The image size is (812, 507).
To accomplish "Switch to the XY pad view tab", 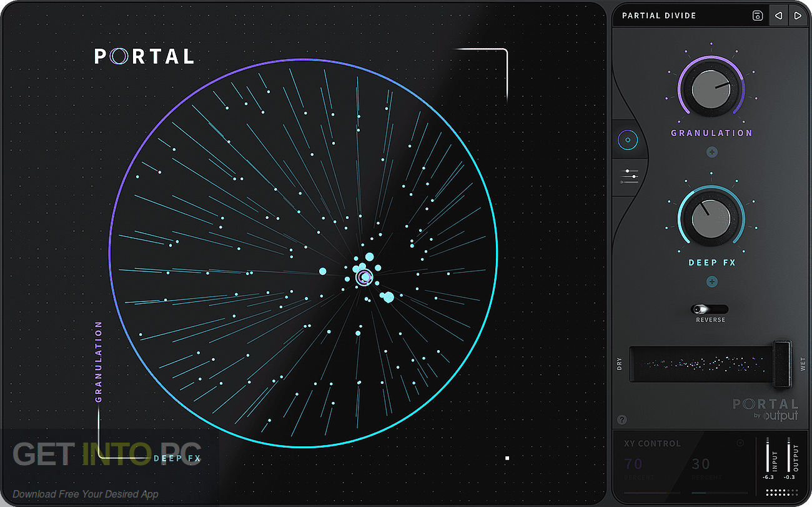I will coord(628,139).
